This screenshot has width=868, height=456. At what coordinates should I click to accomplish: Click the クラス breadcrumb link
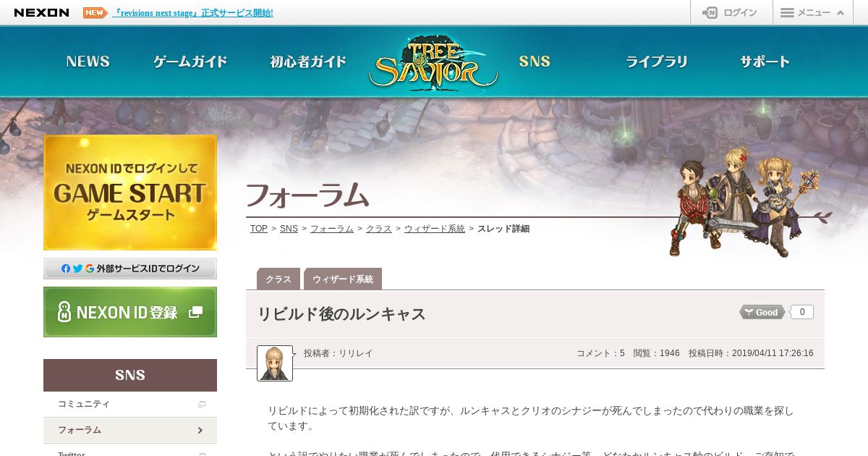point(379,229)
